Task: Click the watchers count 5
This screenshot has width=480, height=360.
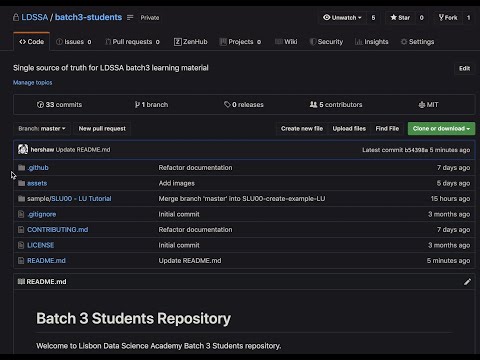Action: pyautogui.click(x=373, y=17)
